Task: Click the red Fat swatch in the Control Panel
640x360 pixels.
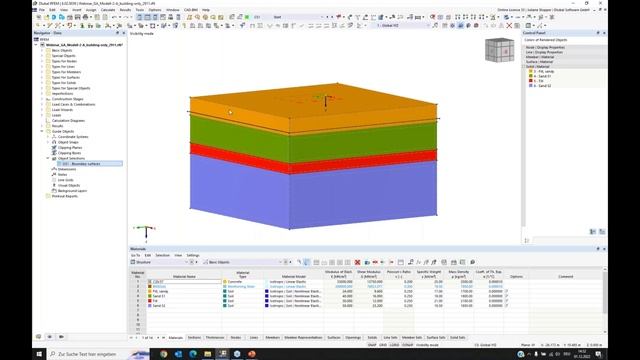Action: (x=531, y=81)
